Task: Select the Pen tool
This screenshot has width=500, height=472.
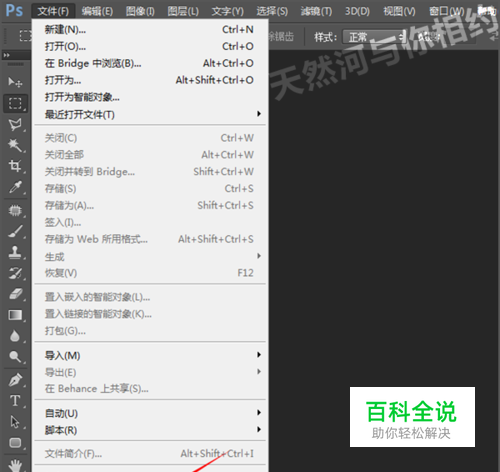Action: tap(15, 380)
